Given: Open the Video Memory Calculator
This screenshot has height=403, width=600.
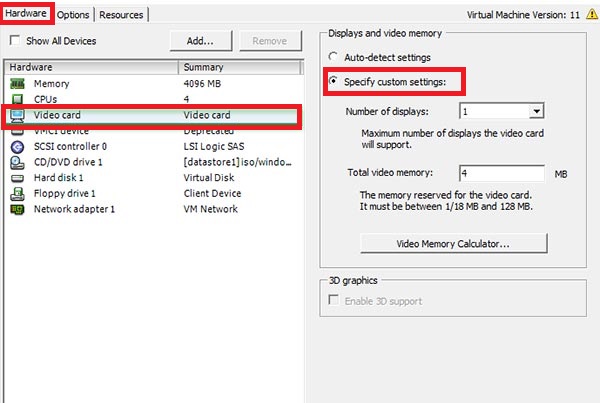Looking at the screenshot, I should click(453, 244).
